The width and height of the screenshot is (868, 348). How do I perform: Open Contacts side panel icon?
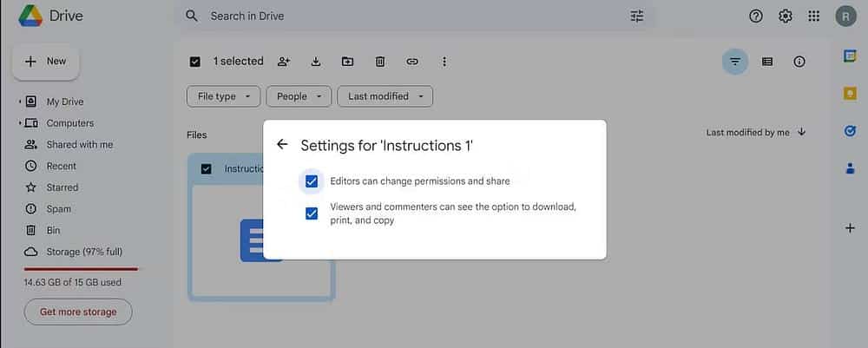(x=851, y=168)
